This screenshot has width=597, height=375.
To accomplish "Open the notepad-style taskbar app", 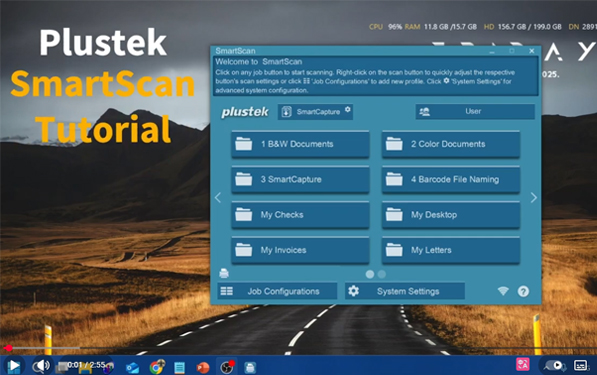I will [179, 368].
